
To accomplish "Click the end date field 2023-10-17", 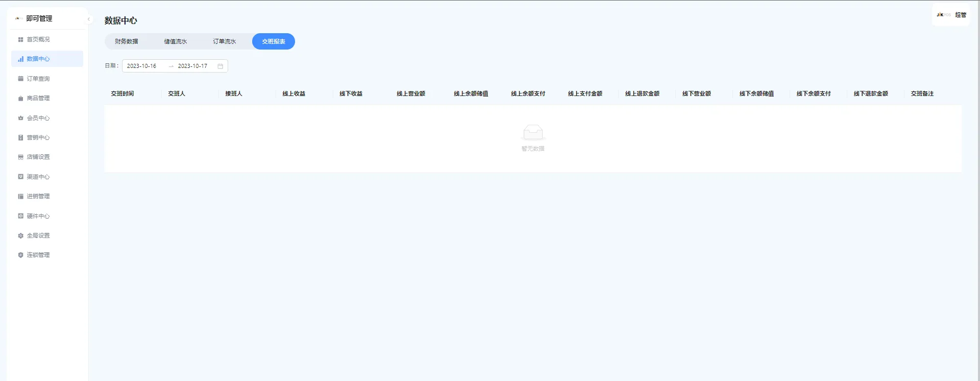I will coord(192,66).
